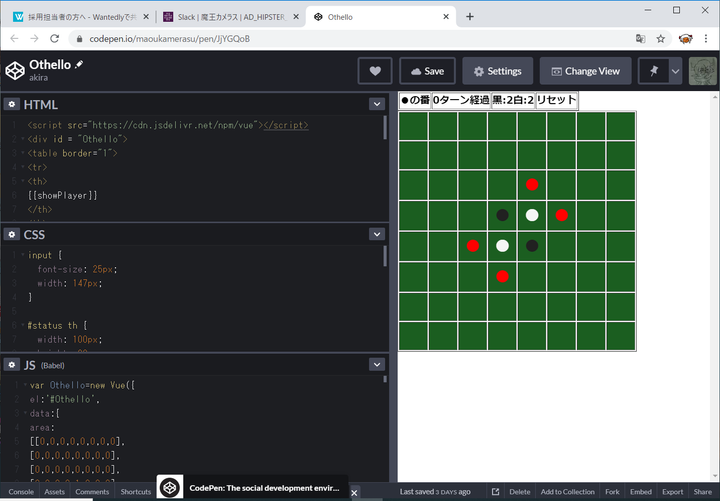Close the Wantedly tab

point(146,17)
